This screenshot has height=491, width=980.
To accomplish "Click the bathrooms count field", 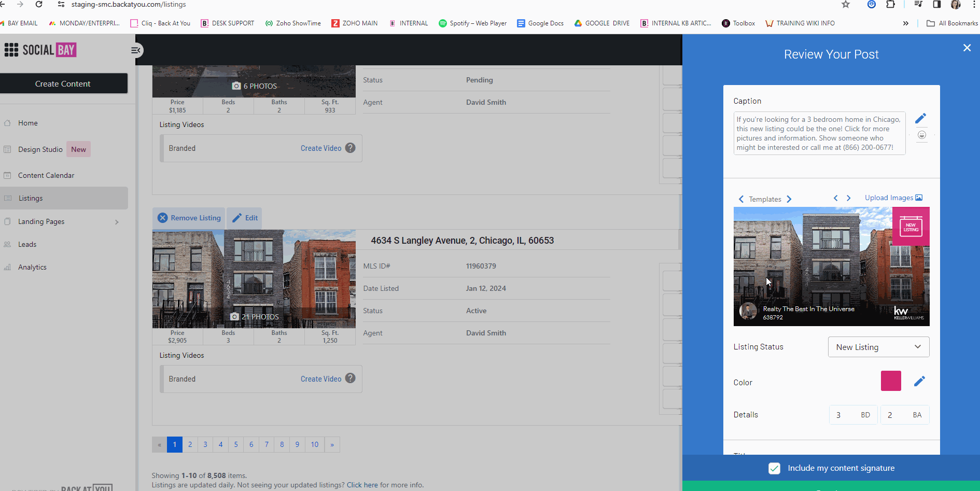I will coord(905,415).
